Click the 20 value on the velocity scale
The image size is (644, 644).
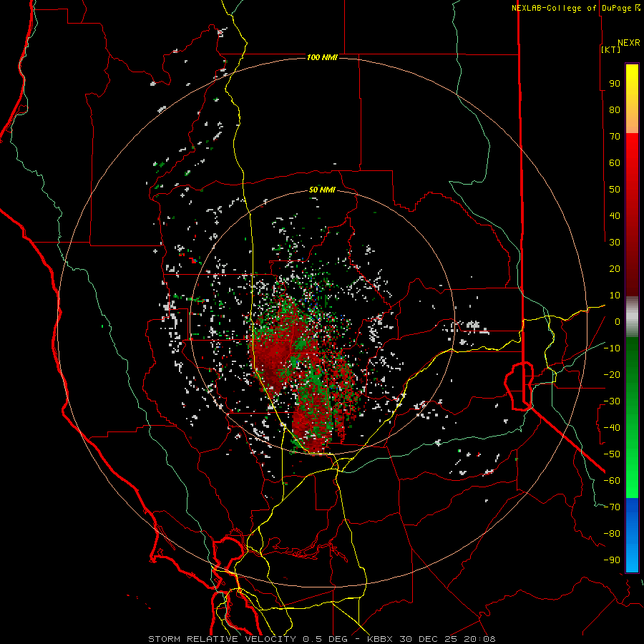615,269
